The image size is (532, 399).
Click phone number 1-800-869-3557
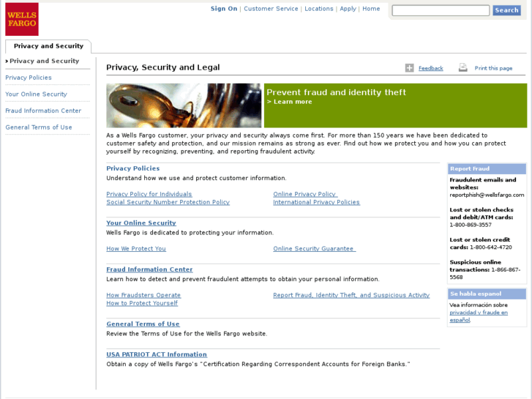[471, 225]
